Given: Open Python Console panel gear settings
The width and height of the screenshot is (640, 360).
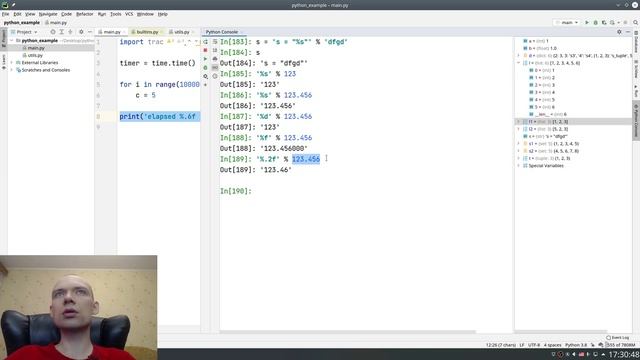Looking at the screenshot, I should pos(619,32).
